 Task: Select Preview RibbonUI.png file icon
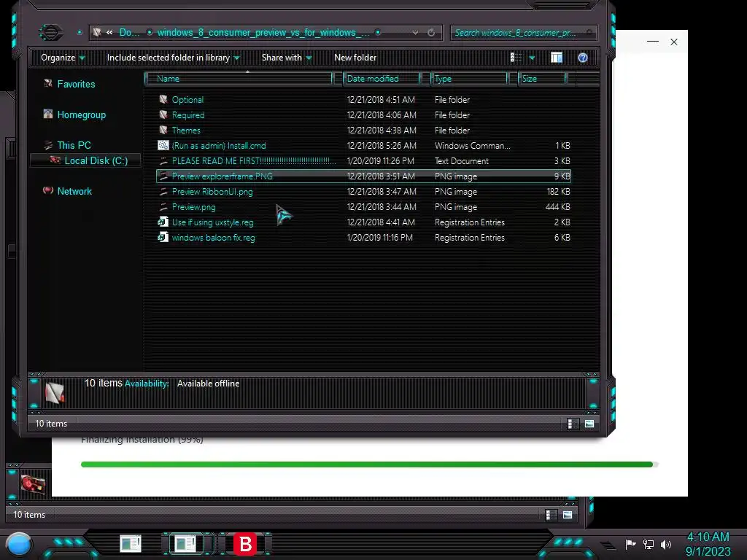click(x=163, y=192)
